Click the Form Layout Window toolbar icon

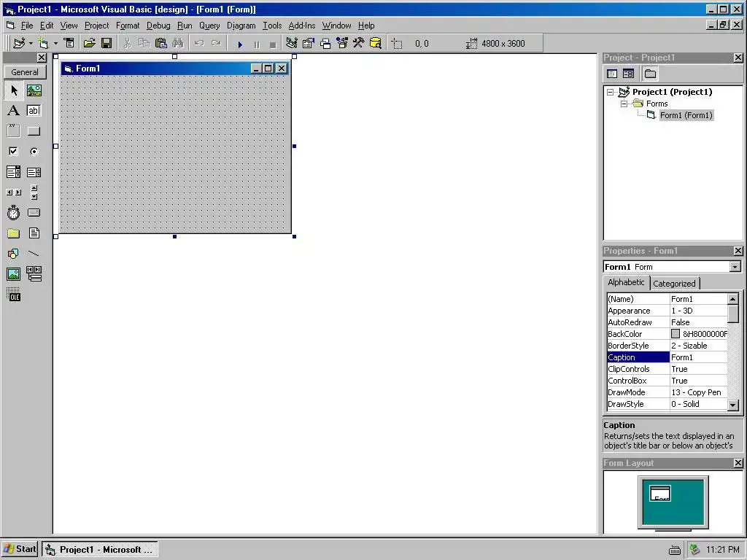click(x=325, y=43)
